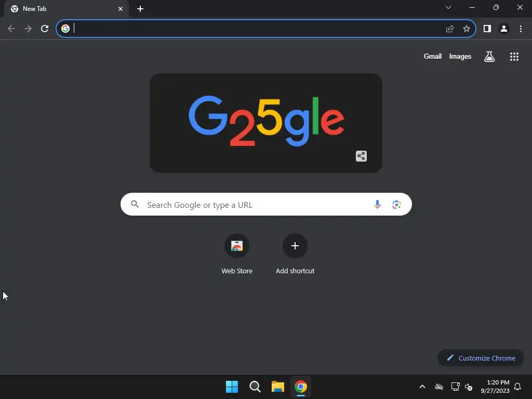The height and width of the screenshot is (399, 532).
Task: Launch File Explorer from the taskbar
Action: [277, 387]
